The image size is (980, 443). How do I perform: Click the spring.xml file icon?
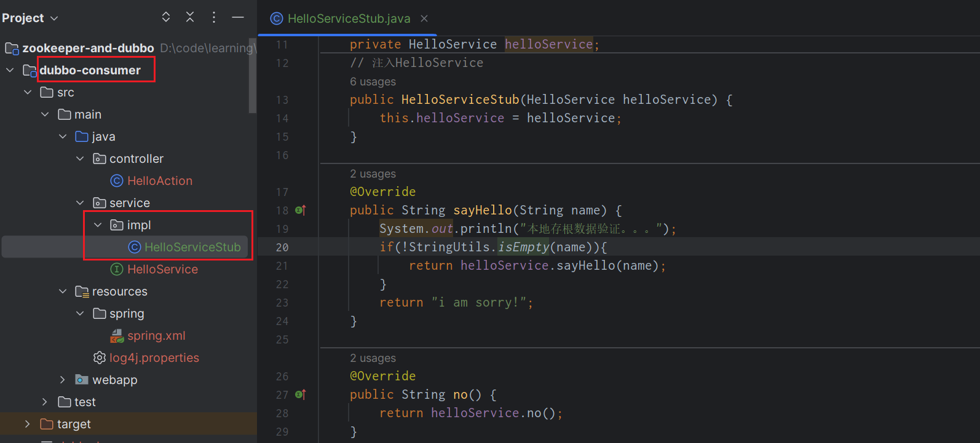point(117,335)
